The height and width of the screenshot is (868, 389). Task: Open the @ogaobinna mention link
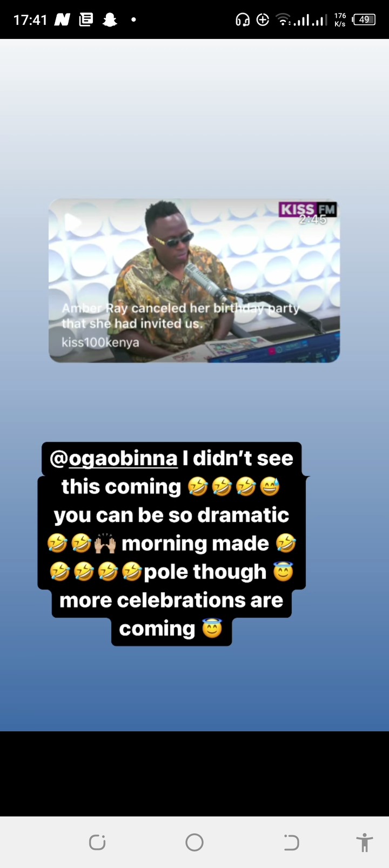click(113, 458)
